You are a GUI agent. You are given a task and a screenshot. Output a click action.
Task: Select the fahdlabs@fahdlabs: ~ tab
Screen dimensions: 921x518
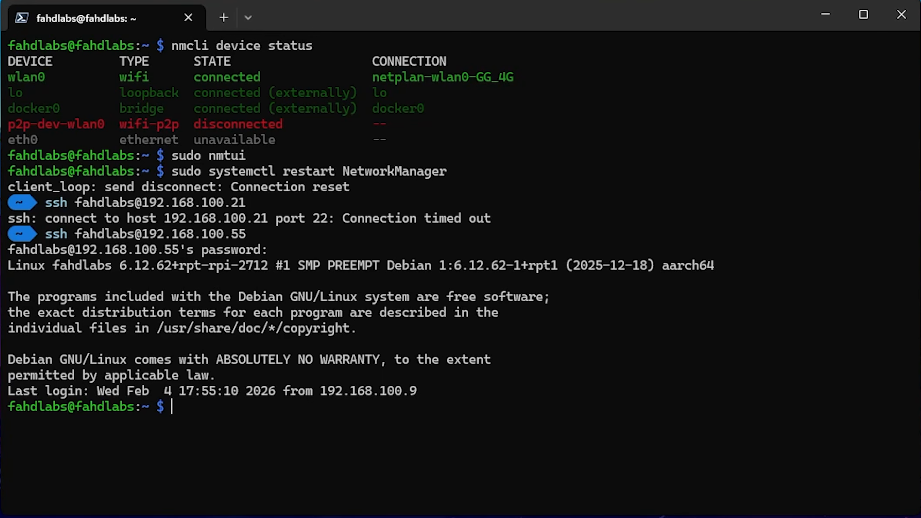coord(100,17)
